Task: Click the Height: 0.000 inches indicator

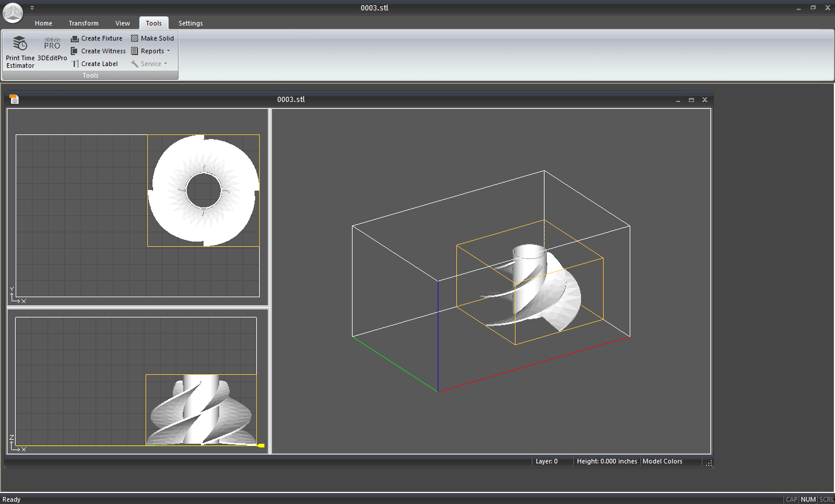Action: point(607,461)
